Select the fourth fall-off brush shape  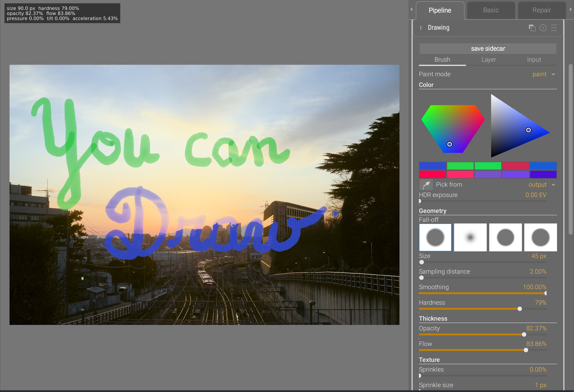[x=540, y=237]
